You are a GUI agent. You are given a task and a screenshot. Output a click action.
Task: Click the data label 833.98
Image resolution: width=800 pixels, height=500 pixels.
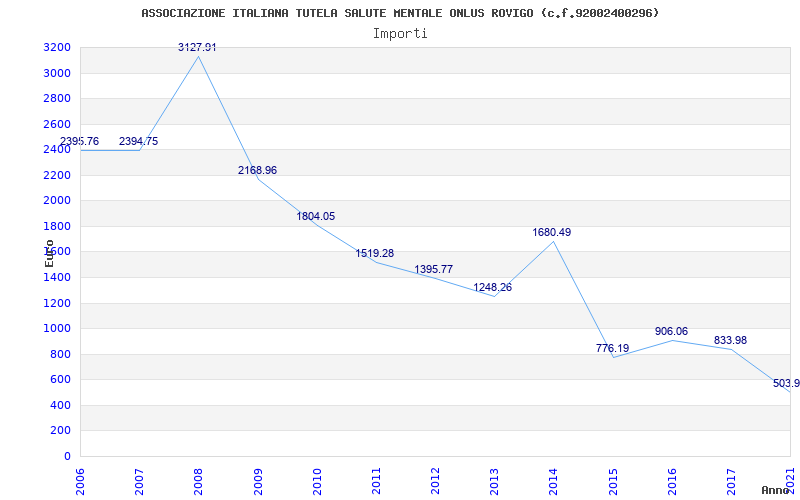pos(730,340)
